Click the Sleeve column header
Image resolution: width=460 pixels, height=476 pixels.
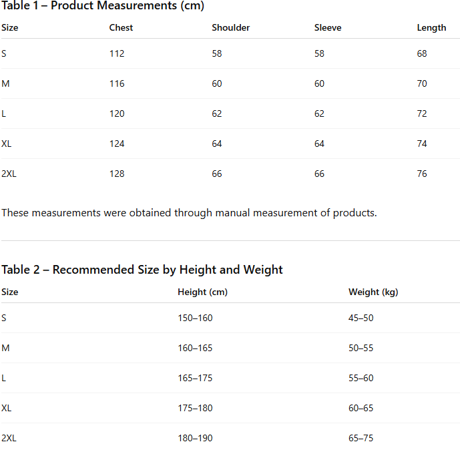tap(328, 28)
